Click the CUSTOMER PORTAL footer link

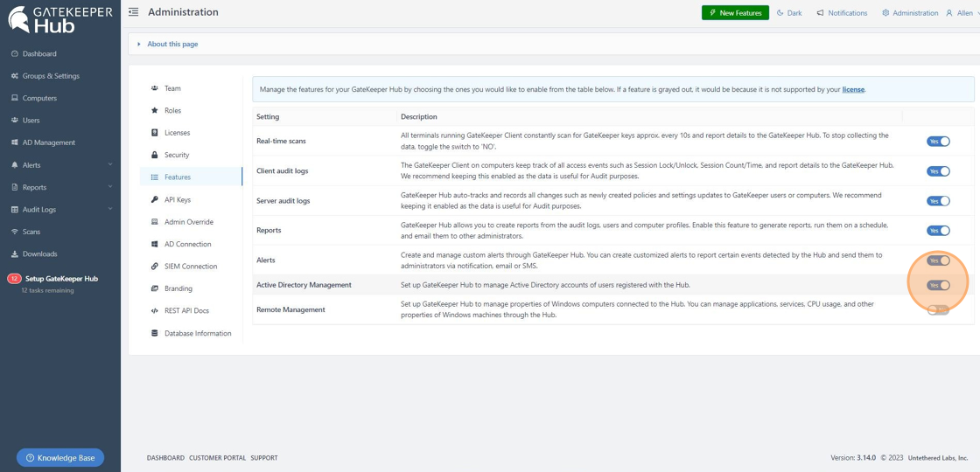pos(218,458)
